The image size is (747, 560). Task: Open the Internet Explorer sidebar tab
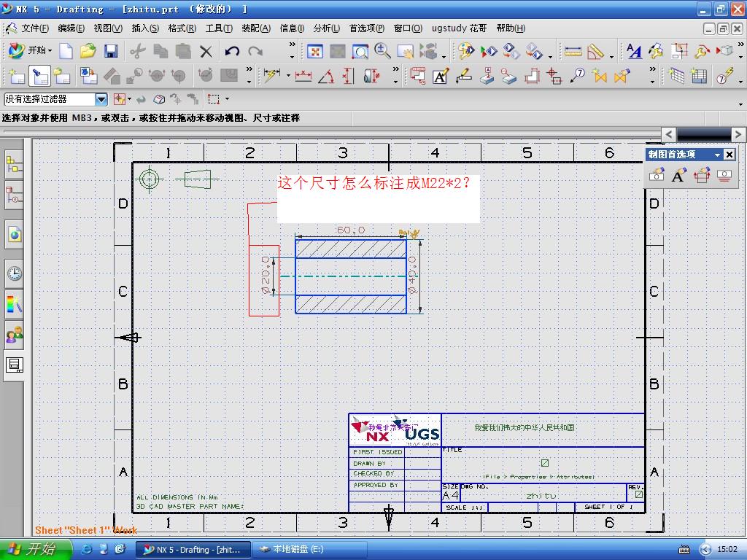pyautogui.click(x=14, y=234)
